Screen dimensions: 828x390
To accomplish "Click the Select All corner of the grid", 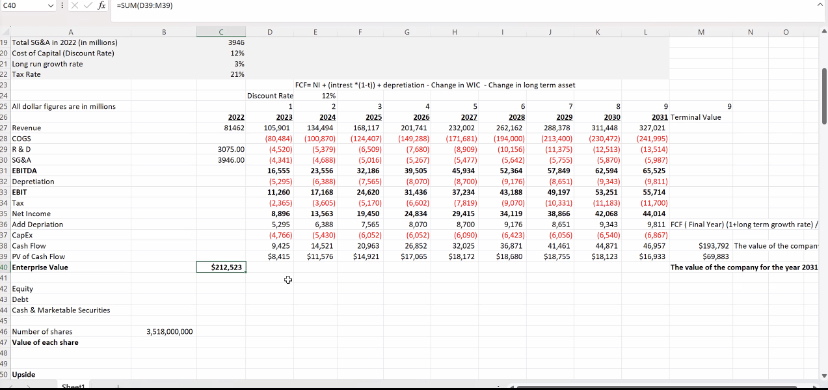I will tap(5, 32).
